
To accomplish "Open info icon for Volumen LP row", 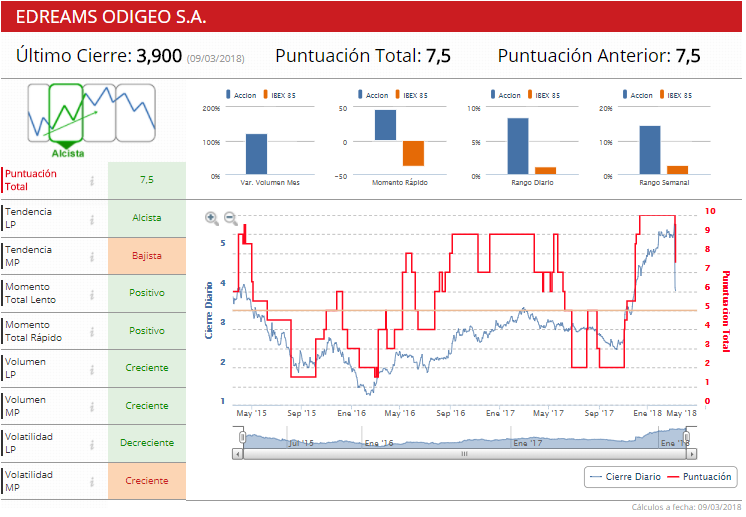I will point(92,369).
